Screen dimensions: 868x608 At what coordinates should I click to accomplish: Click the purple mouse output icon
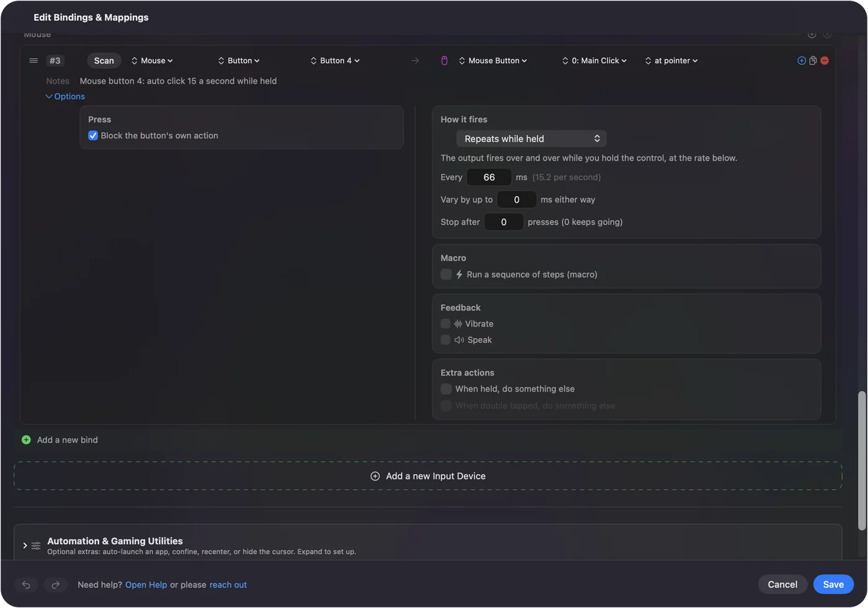[445, 61]
